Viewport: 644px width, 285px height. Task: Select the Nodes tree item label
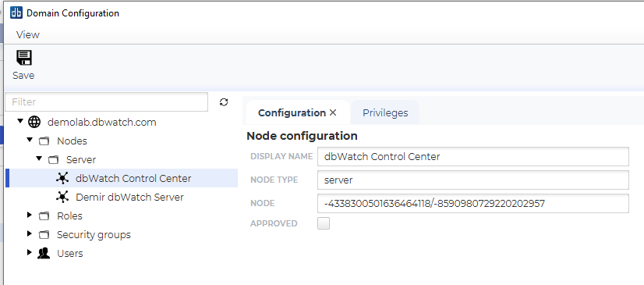click(72, 141)
